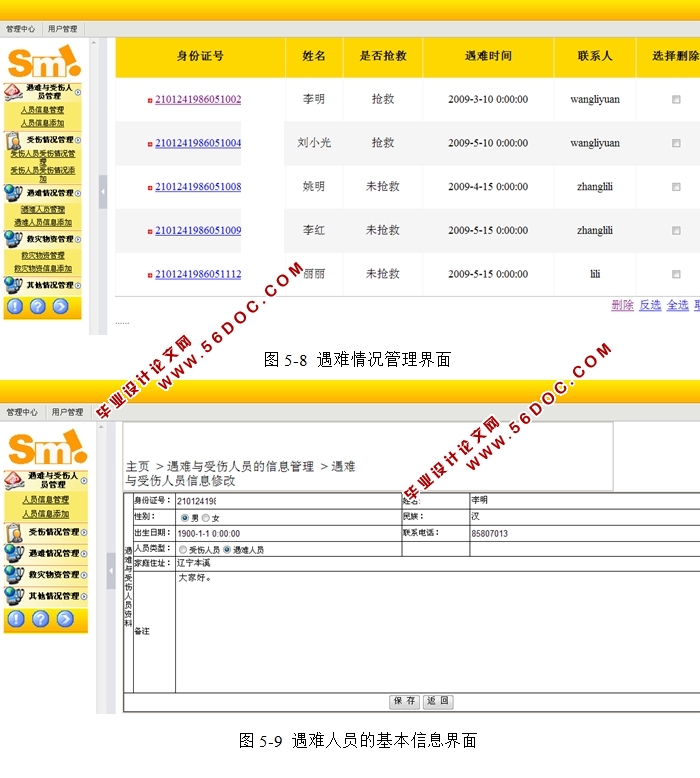Tick the delete checkbox for 姚明's row

coord(676,187)
